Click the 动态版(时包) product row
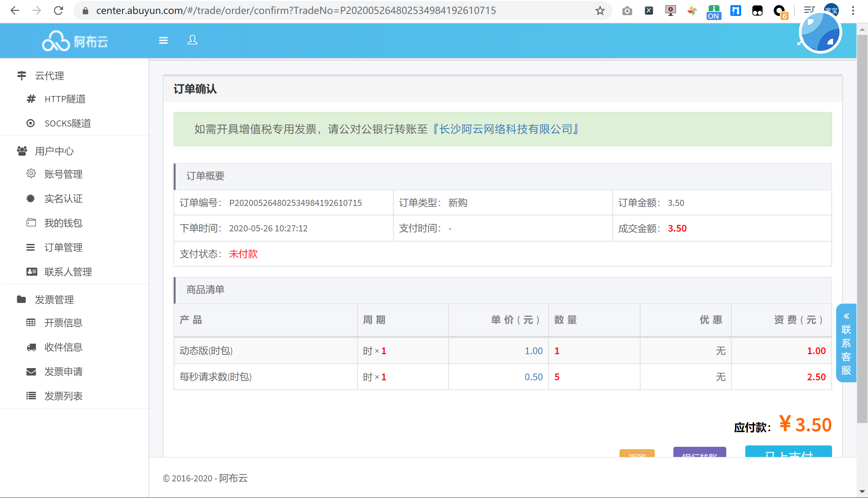Screen dimensions: 868x498 pos(502,350)
